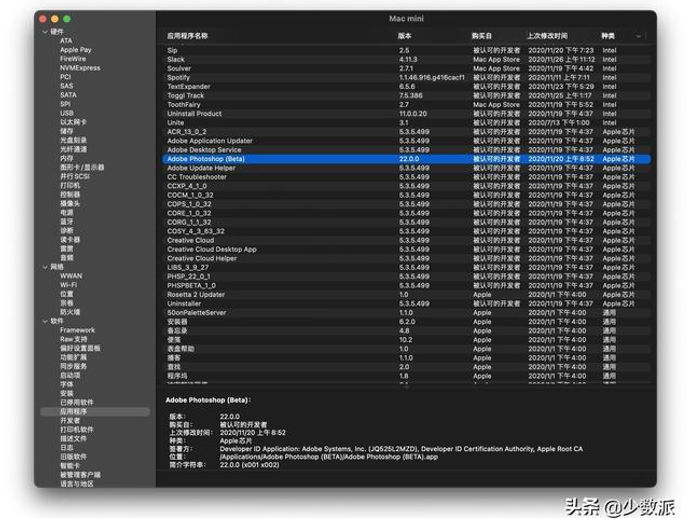Select 已停用软件 in the sidebar

click(x=77, y=402)
